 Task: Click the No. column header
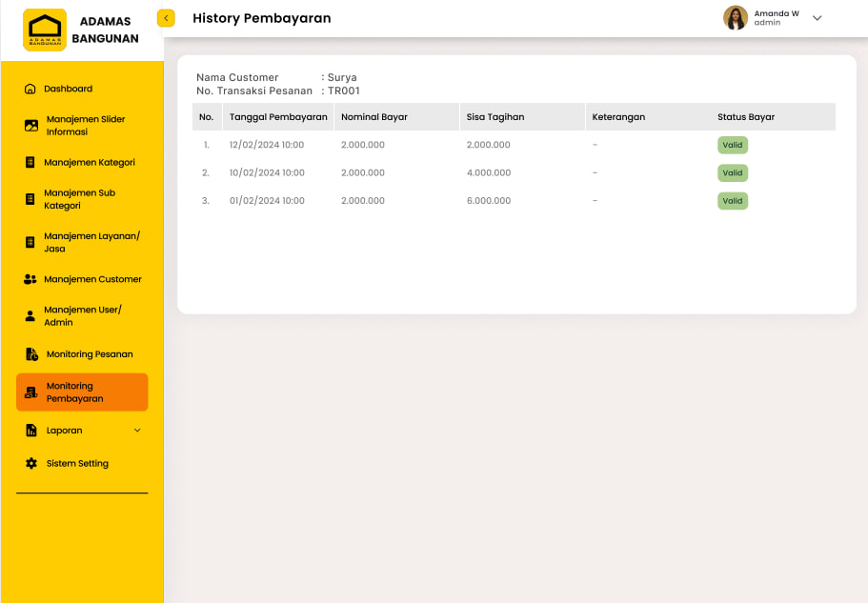(x=207, y=117)
